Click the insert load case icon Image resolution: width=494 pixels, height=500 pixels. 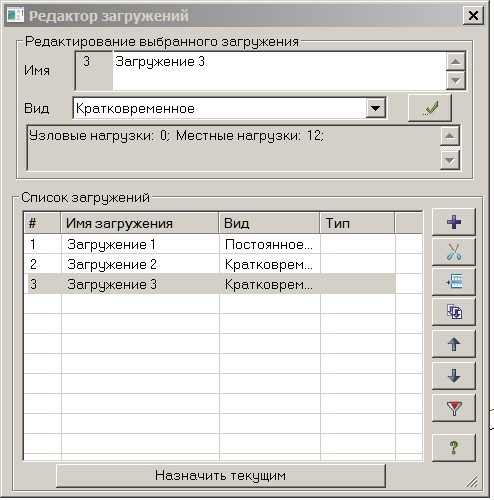453,282
